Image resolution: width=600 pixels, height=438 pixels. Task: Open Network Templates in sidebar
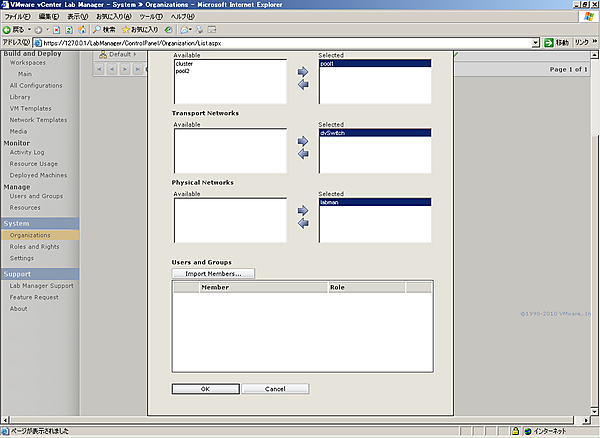pyautogui.click(x=38, y=120)
